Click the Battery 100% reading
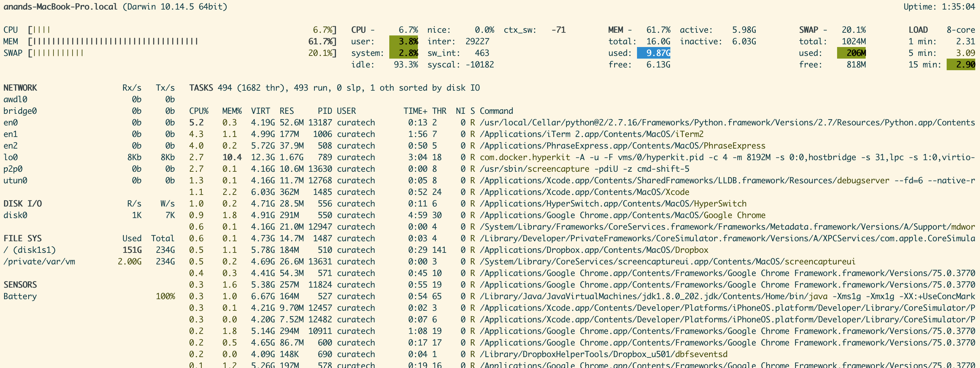980x368 pixels. pos(166,296)
